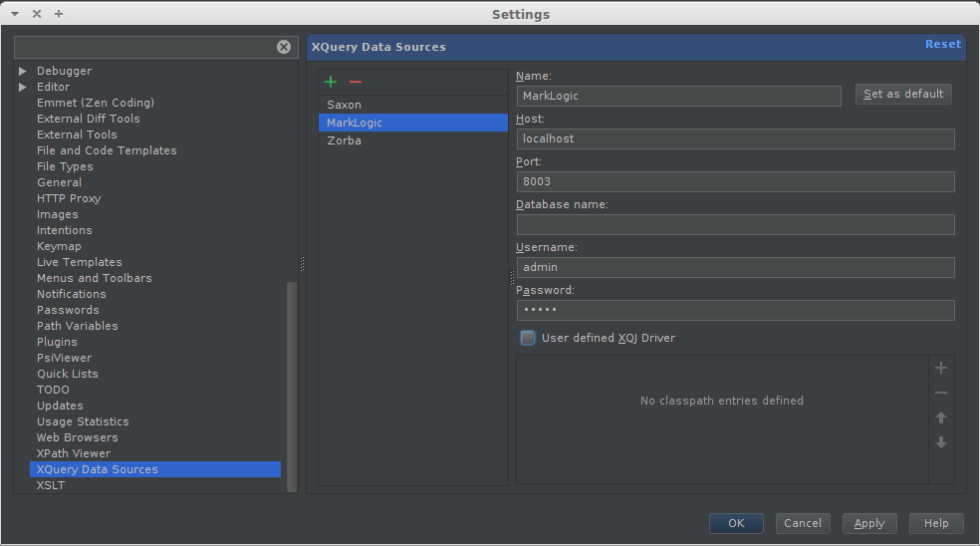Click the Reset link
The image size is (980, 546).
coord(942,44)
